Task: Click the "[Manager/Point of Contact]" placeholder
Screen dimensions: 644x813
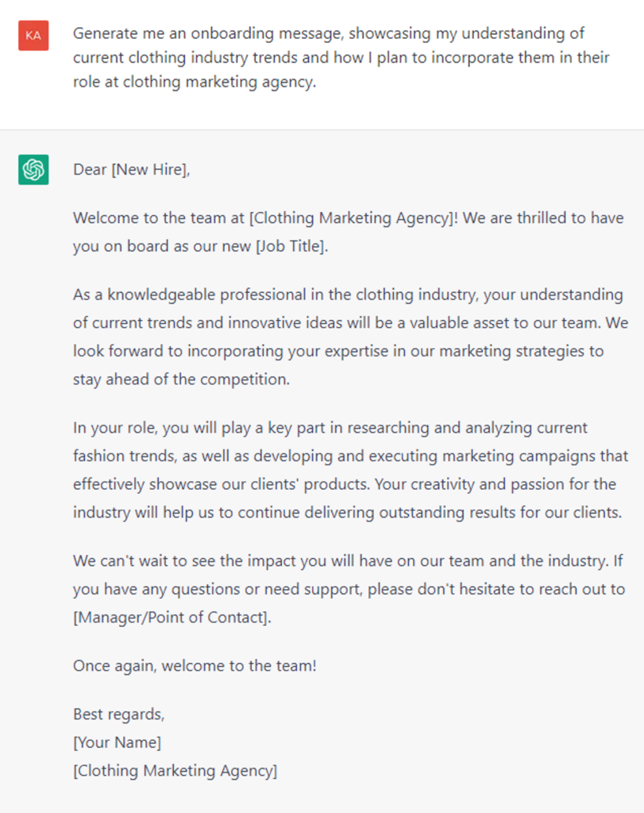Action: coord(172,617)
